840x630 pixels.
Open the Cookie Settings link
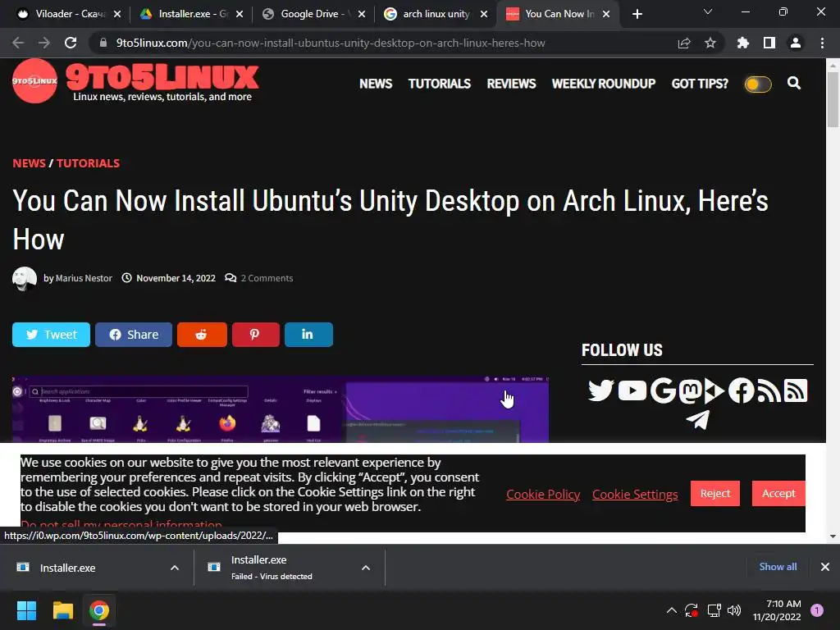[x=635, y=494]
